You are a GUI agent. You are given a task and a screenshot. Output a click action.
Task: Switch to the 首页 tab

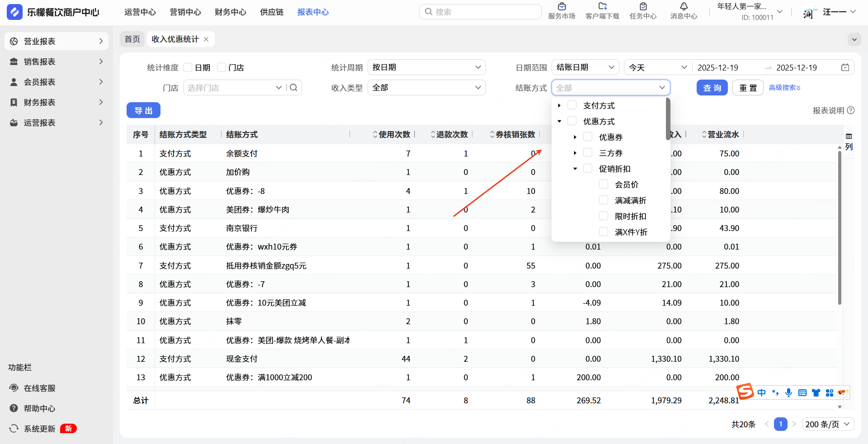pyautogui.click(x=132, y=39)
